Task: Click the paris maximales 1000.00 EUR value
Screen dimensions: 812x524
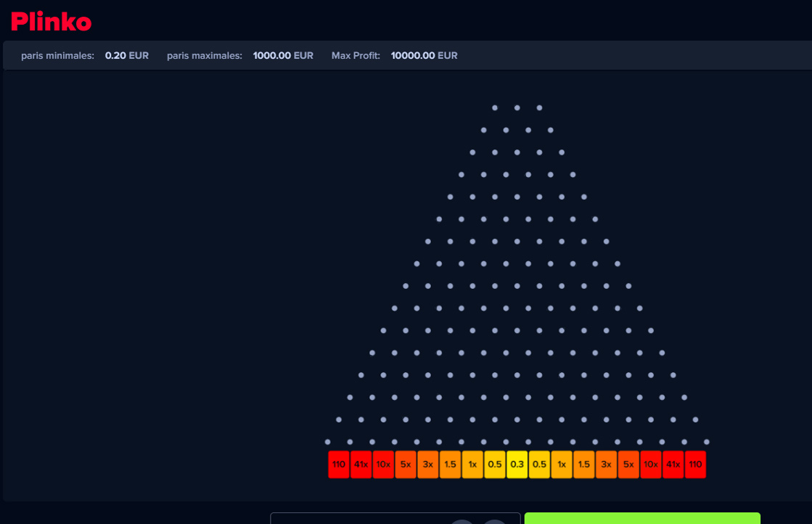Action: pos(283,56)
